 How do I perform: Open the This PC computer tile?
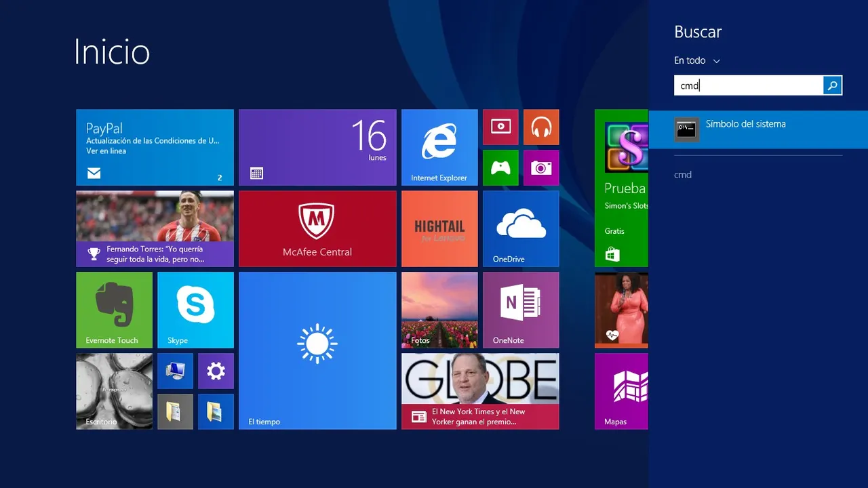pos(175,371)
